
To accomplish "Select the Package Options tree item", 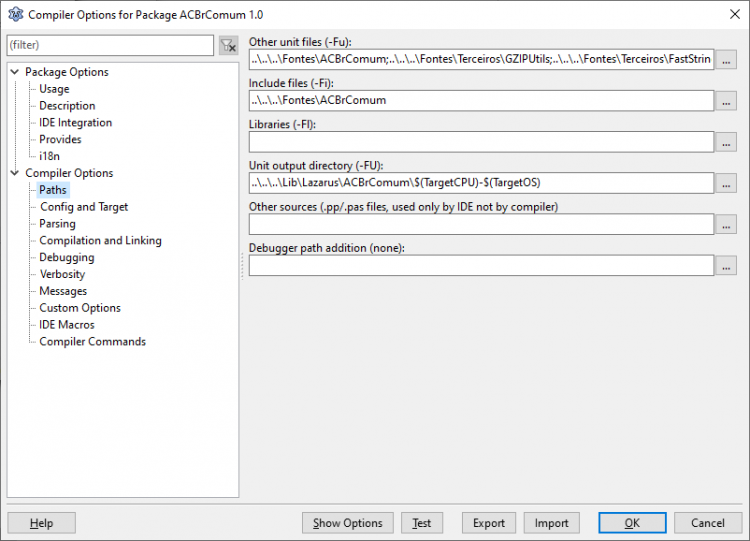I will click(x=66, y=72).
